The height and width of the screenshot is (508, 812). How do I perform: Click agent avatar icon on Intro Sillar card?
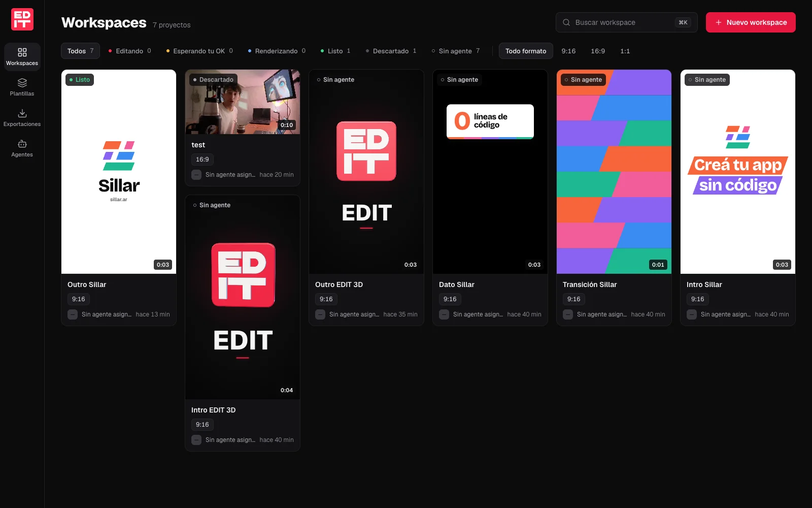692,314
